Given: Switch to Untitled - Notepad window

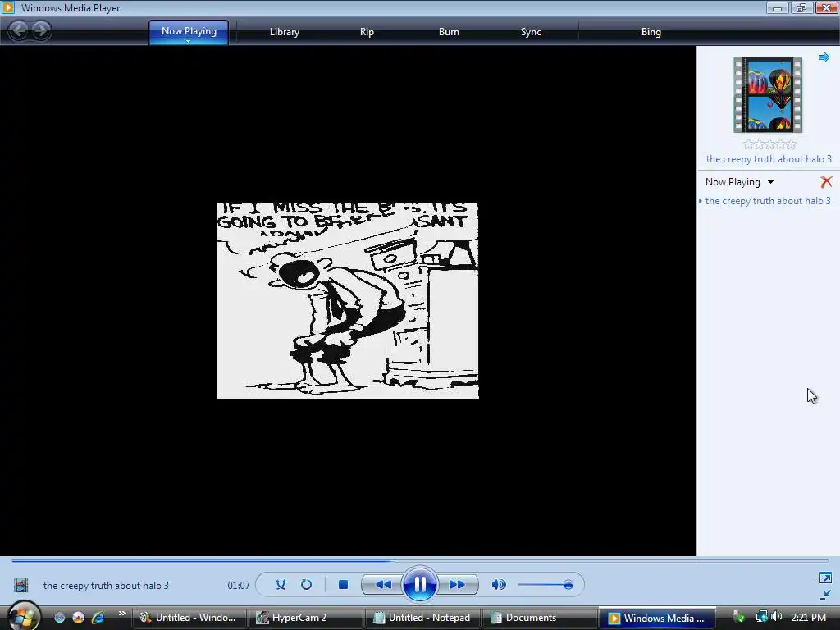Looking at the screenshot, I should (x=422, y=618).
